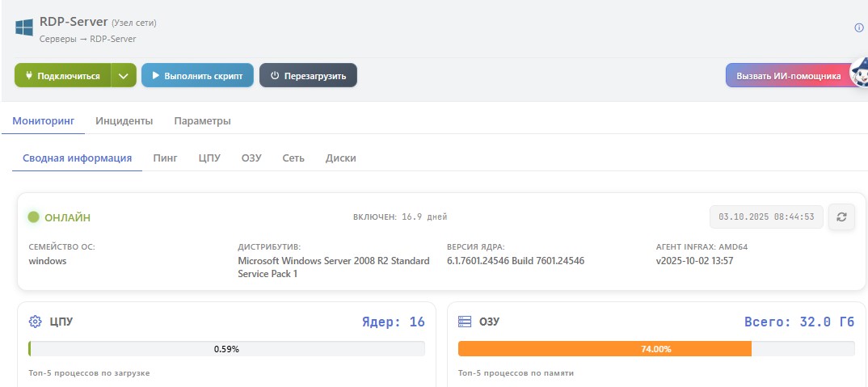This screenshot has width=868, height=387.
Task: Select the Пинг monitoring subtab
Action: pos(165,158)
